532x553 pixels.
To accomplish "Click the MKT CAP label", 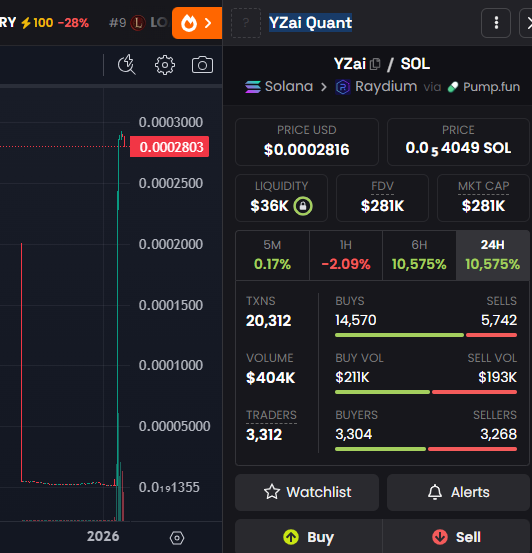I will point(483,186).
